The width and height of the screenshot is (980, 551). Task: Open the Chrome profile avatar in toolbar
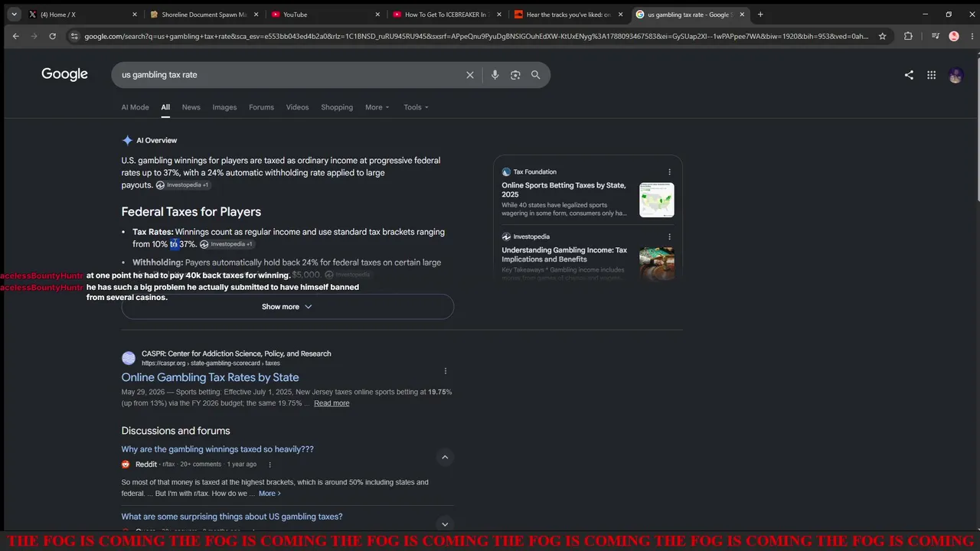[x=953, y=36]
